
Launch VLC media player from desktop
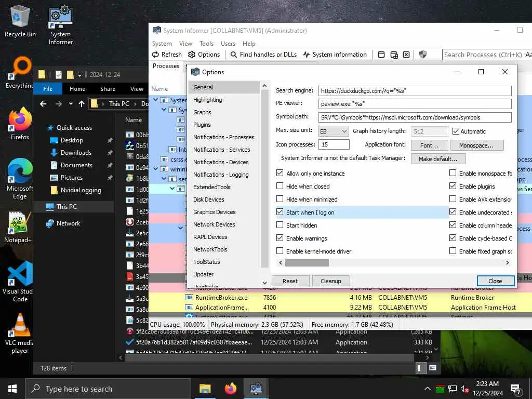(20, 333)
